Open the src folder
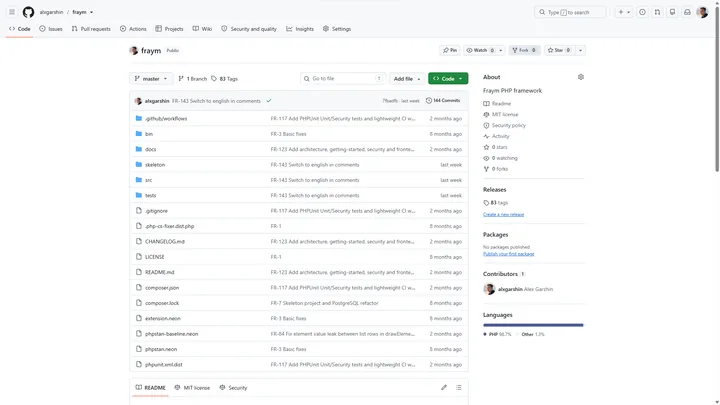Screen dimensions: 720x405 [x=148, y=180]
